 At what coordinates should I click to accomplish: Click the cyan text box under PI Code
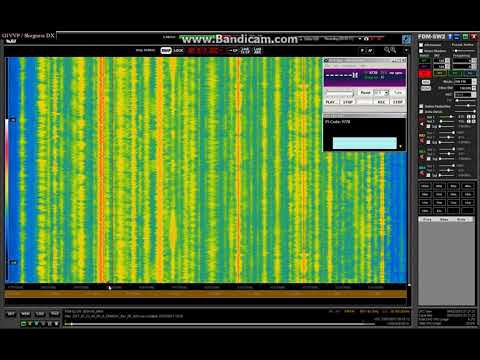click(x=364, y=143)
